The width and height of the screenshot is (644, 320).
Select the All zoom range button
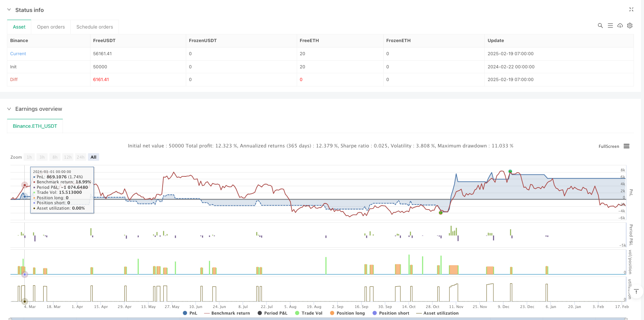[x=93, y=157]
